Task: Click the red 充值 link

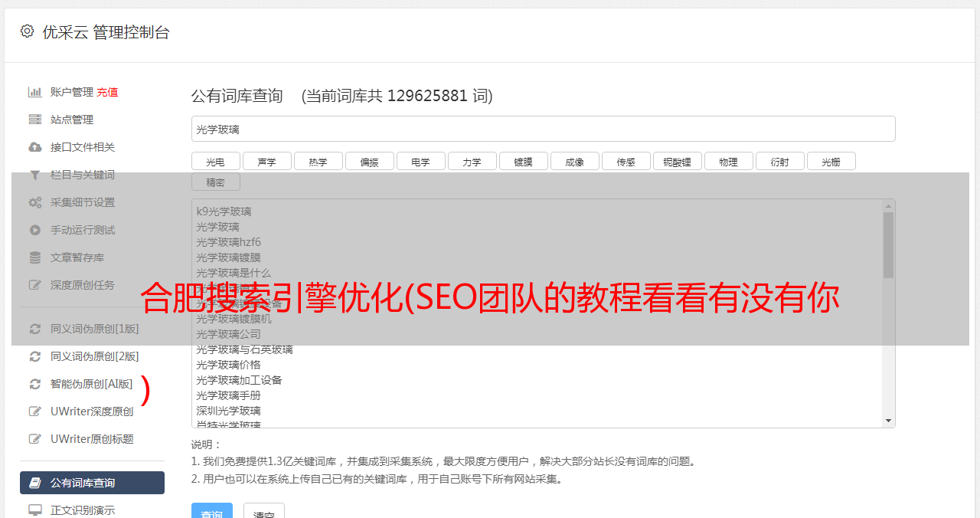Action: 107,92
